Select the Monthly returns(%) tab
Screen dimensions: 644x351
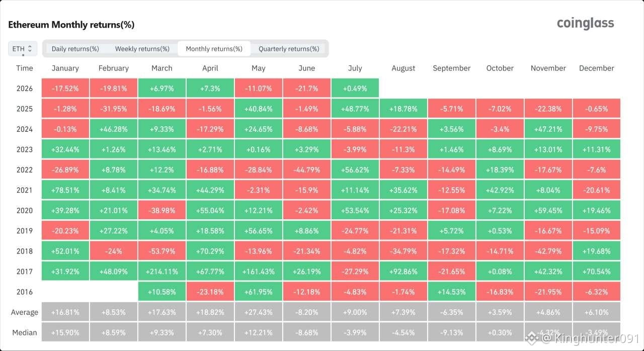[214, 49]
